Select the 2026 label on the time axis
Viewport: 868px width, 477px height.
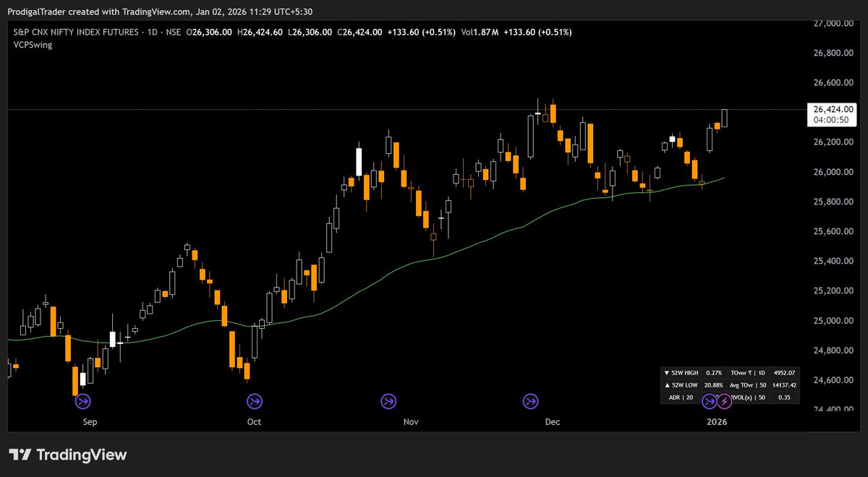717,421
